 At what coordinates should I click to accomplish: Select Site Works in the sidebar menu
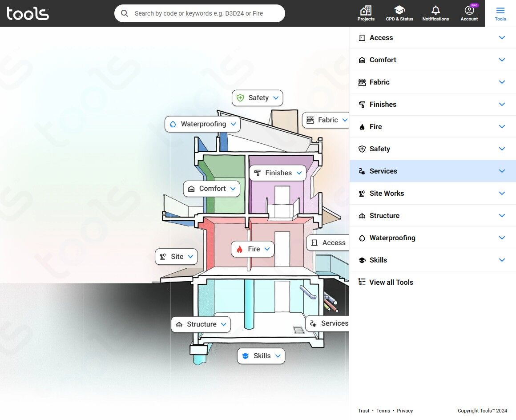[432, 193]
